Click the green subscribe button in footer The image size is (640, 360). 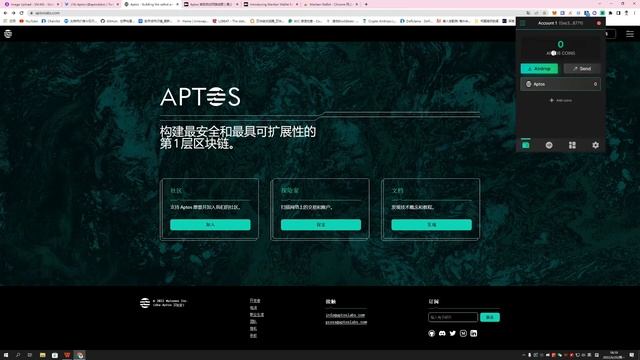pos(490,317)
